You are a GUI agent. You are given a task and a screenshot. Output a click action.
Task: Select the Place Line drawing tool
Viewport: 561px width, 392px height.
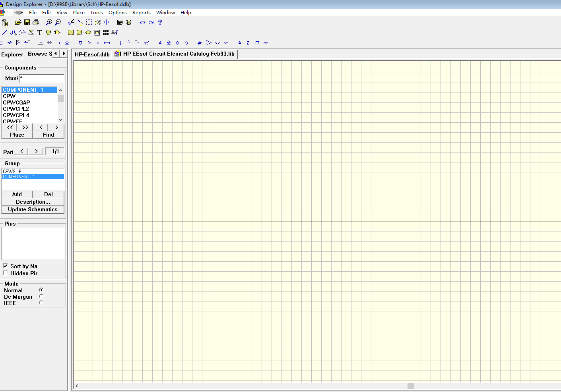click(5, 33)
